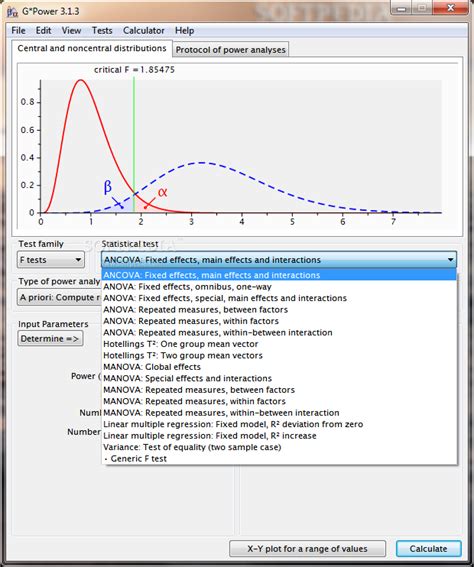Select ANOVA: Repeated measures, within factors
This screenshot has width=474, height=567.
pos(279,321)
